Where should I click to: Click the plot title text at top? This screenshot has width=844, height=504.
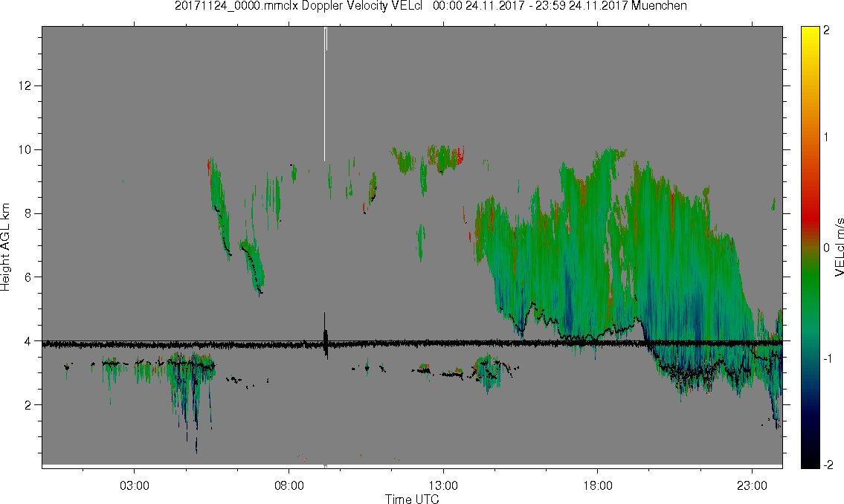(431, 6)
